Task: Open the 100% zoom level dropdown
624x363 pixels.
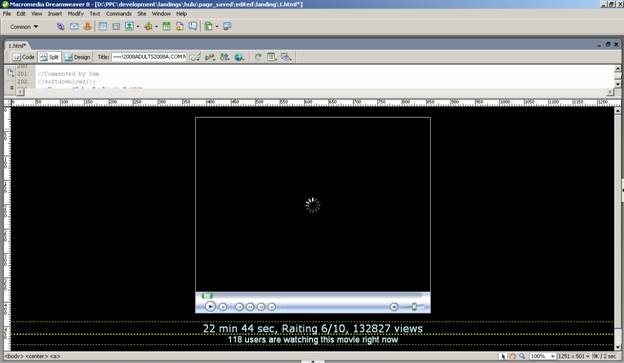Action: pyautogui.click(x=542, y=356)
